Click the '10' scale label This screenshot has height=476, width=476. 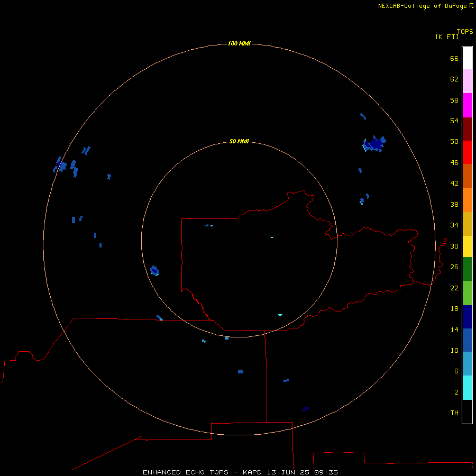point(454,351)
